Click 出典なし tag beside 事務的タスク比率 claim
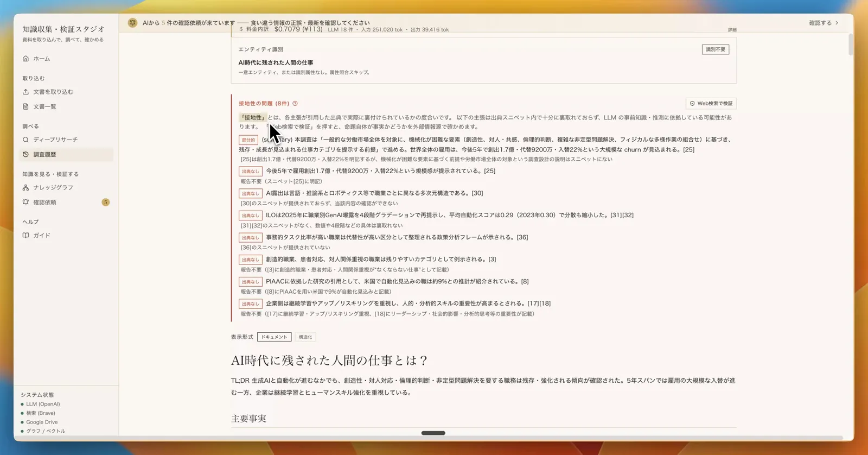868x455 pixels. point(251,238)
